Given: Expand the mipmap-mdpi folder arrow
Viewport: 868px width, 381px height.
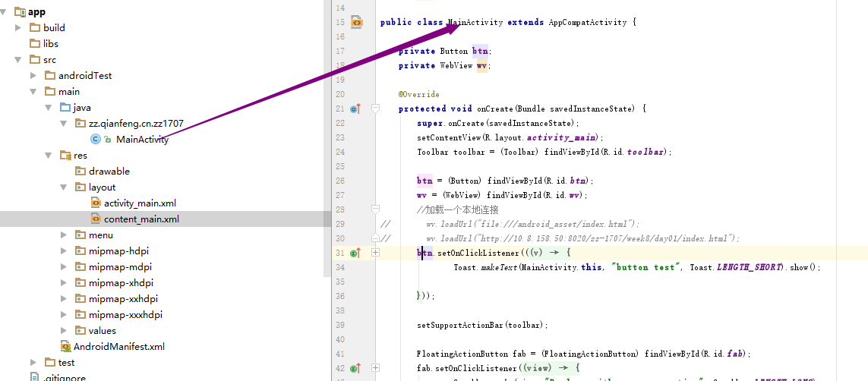Looking at the screenshot, I should point(65,268).
